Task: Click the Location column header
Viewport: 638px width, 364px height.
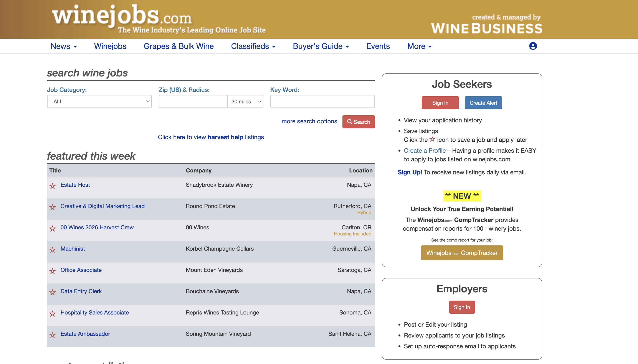Action: [x=361, y=170]
